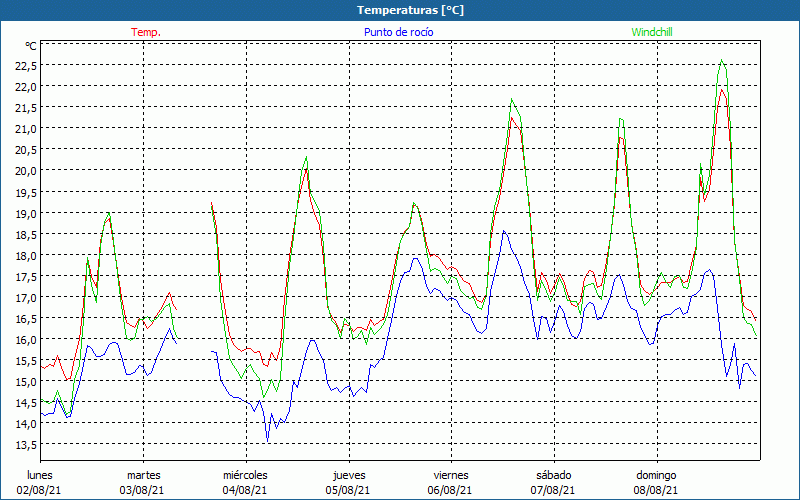Image resolution: width=800 pixels, height=500 pixels.
Task: Click the 'viernes' day label
Action: pyautogui.click(x=451, y=475)
